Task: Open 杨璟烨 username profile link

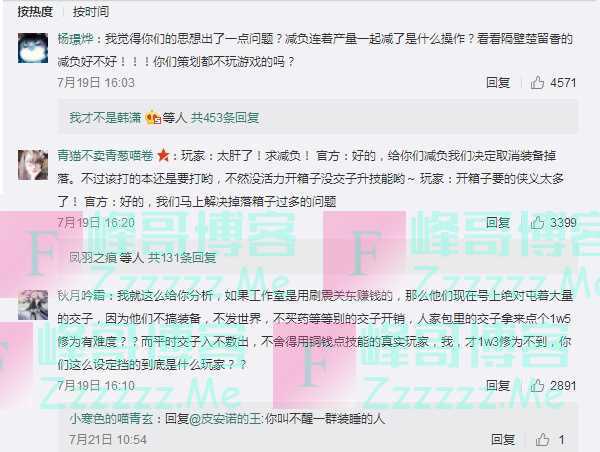Action: click(x=75, y=39)
